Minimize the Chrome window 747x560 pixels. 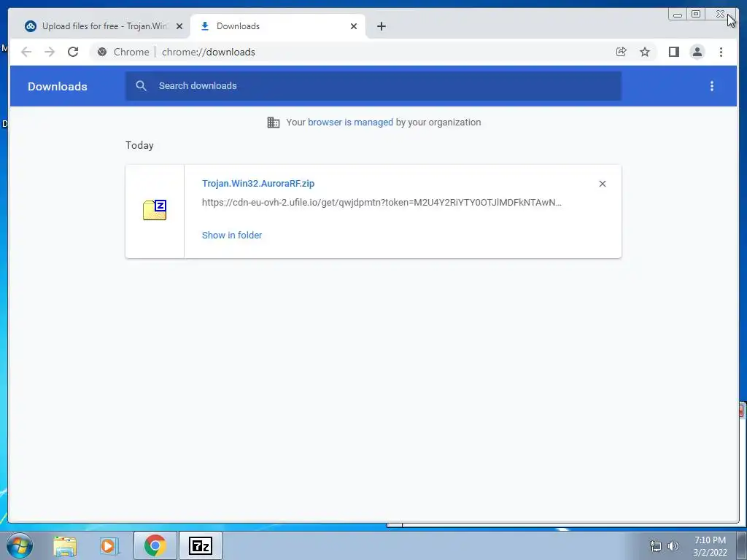click(x=678, y=15)
